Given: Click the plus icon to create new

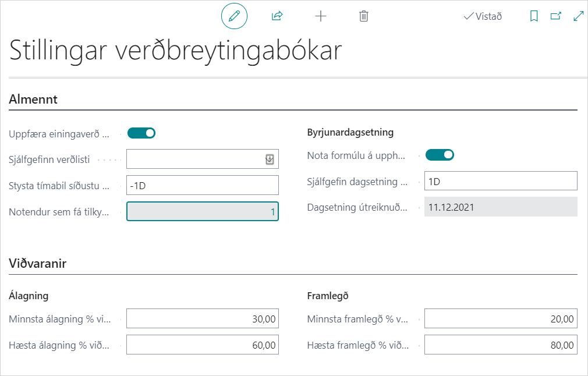Looking at the screenshot, I should (x=321, y=16).
